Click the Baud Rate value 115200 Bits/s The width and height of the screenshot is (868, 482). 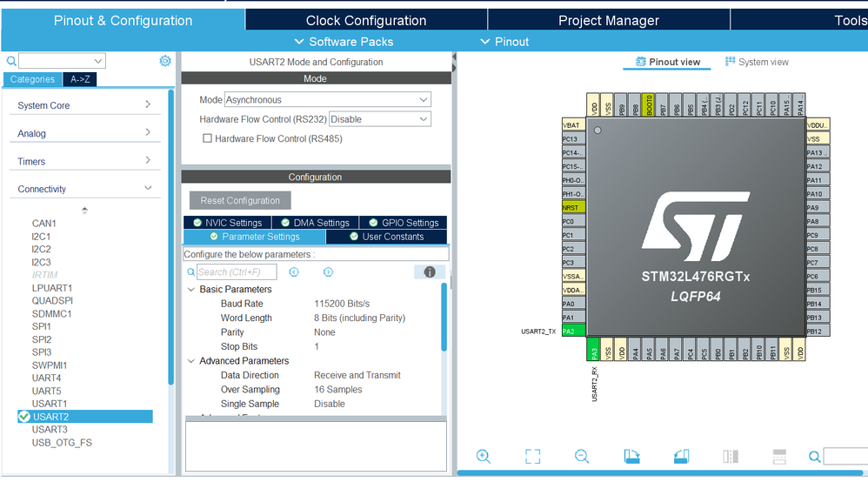coord(342,304)
